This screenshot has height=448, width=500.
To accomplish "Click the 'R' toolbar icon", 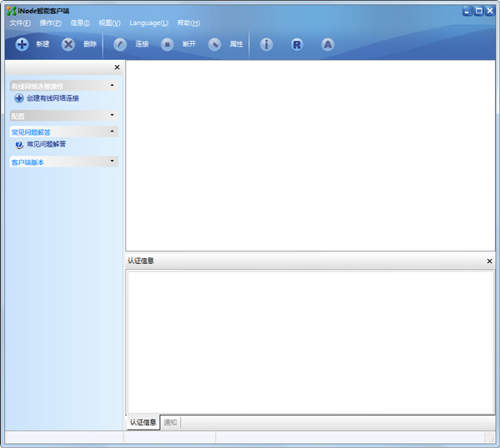I will pos(297,44).
